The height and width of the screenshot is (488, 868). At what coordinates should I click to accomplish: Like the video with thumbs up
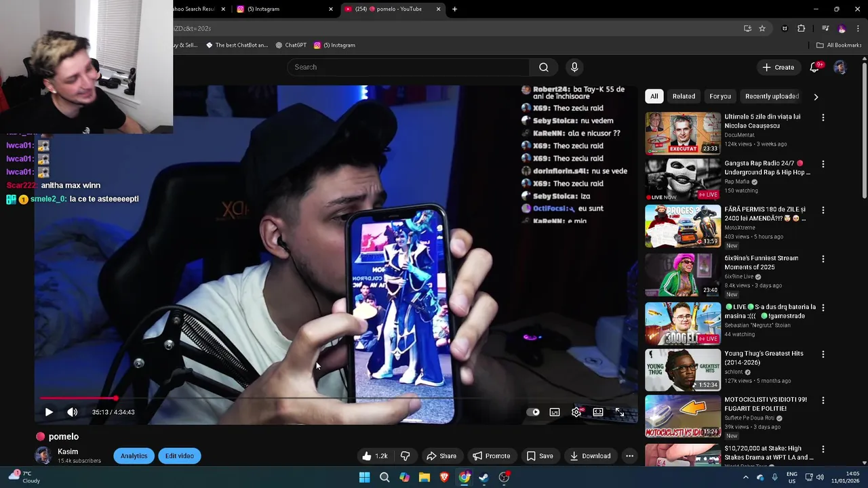375,456
